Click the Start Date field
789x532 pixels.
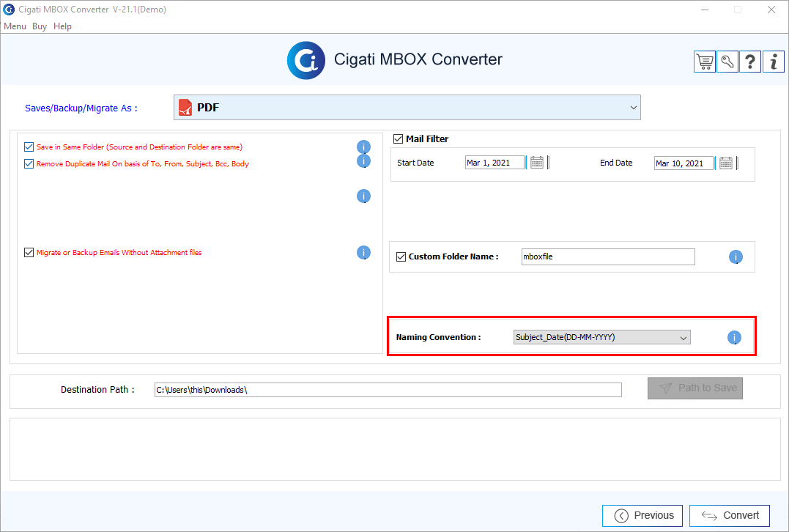[x=494, y=163]
